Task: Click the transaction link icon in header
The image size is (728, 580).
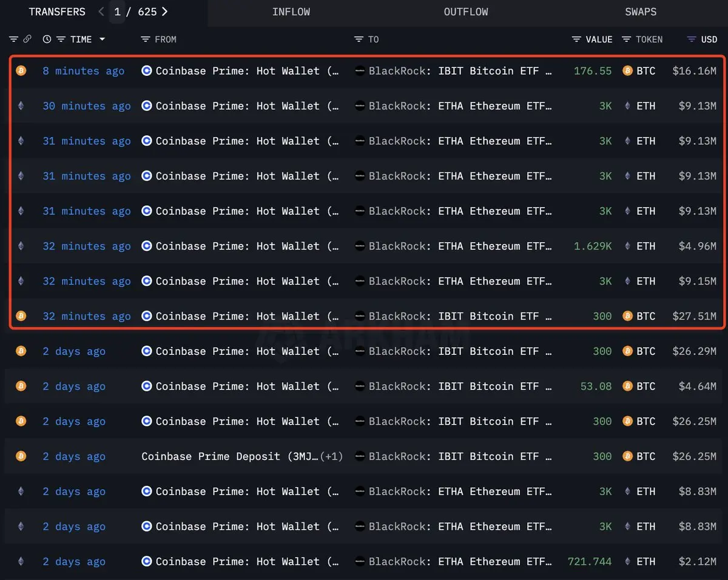Action: pos(27,39)
